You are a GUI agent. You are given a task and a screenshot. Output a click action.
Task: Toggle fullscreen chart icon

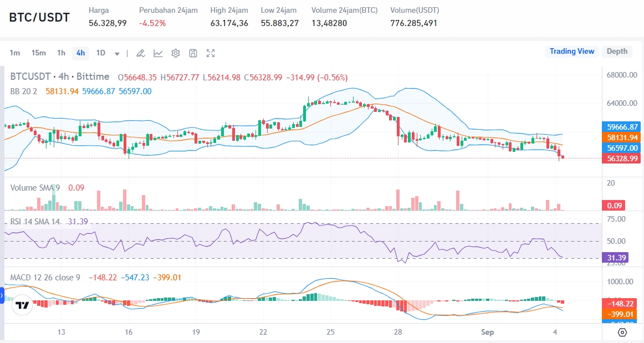click(211, 53)
